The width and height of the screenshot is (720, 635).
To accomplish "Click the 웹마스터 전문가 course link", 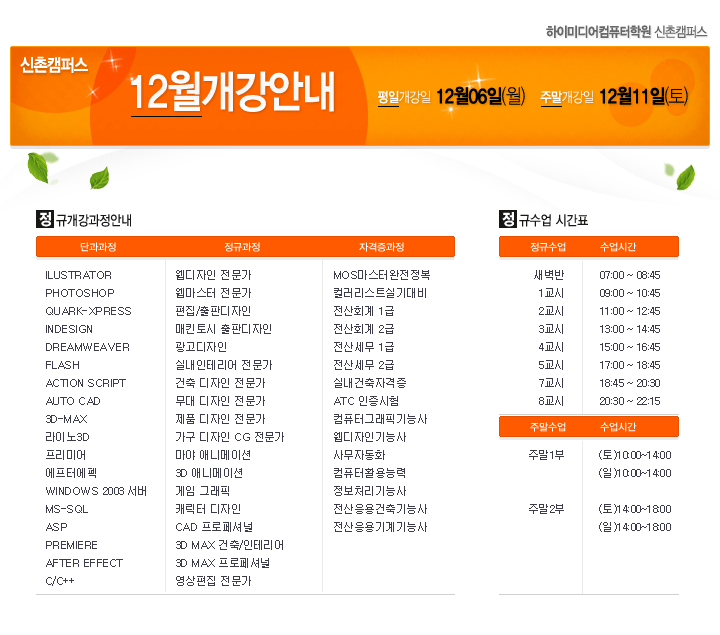I will pos(213,293).
